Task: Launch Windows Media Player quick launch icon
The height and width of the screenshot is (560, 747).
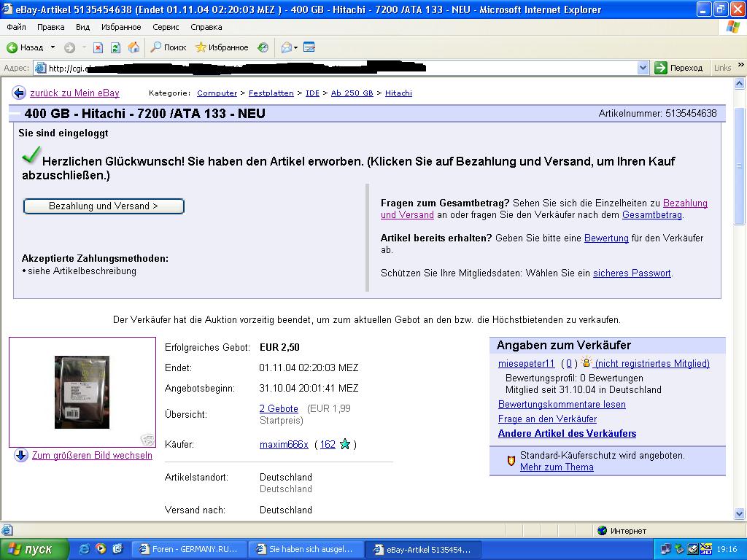Action: pos(101,548)
